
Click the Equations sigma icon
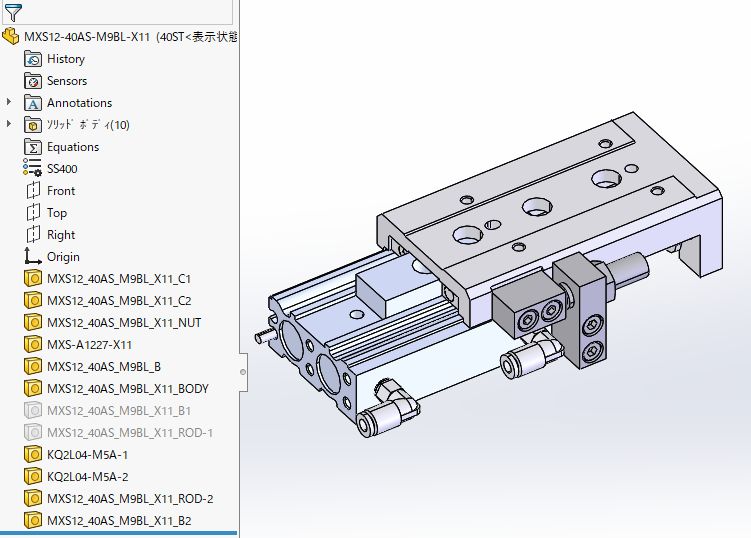pos(33,147)
